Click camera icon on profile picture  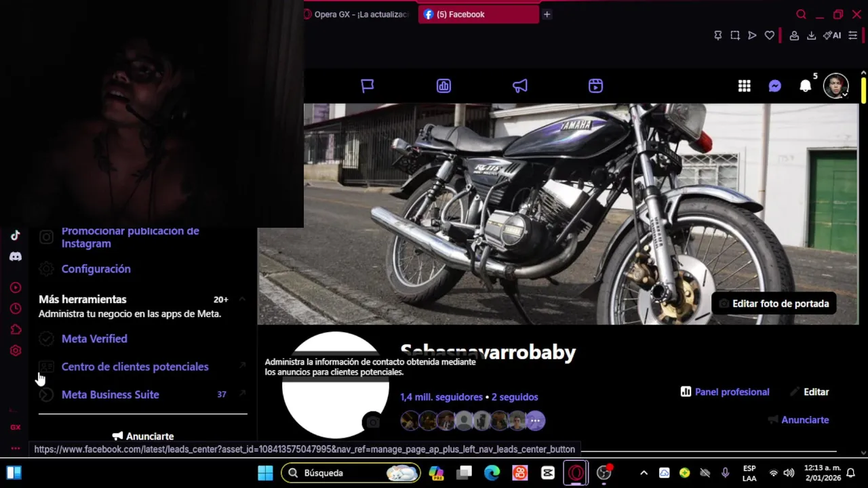coord(373,422)
